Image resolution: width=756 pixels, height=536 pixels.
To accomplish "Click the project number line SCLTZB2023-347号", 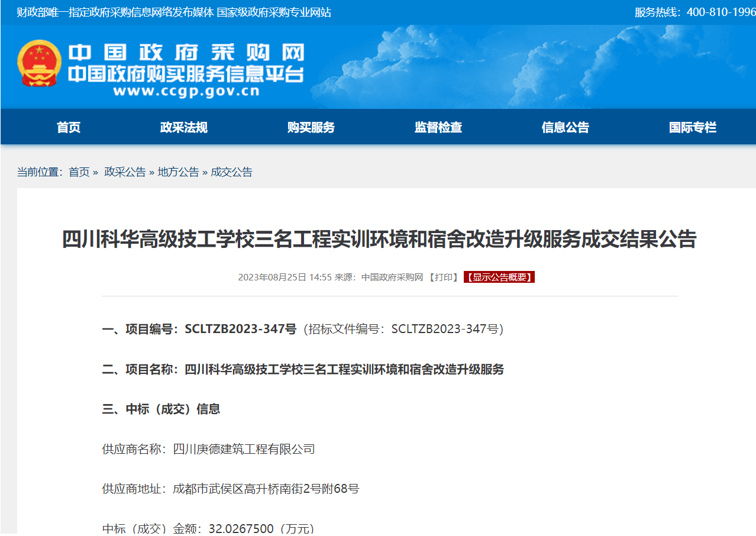I will coord(302,330).
